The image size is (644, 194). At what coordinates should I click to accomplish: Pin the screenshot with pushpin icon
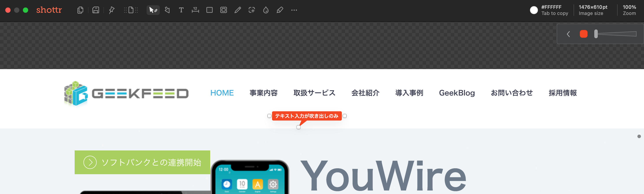pyautogui.click(x=112, y=10)
